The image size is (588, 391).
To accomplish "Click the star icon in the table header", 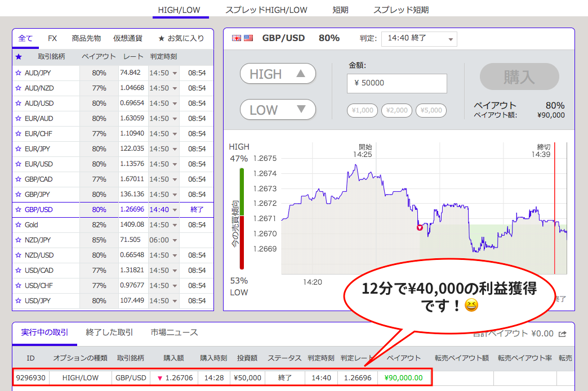I will 19,57.
